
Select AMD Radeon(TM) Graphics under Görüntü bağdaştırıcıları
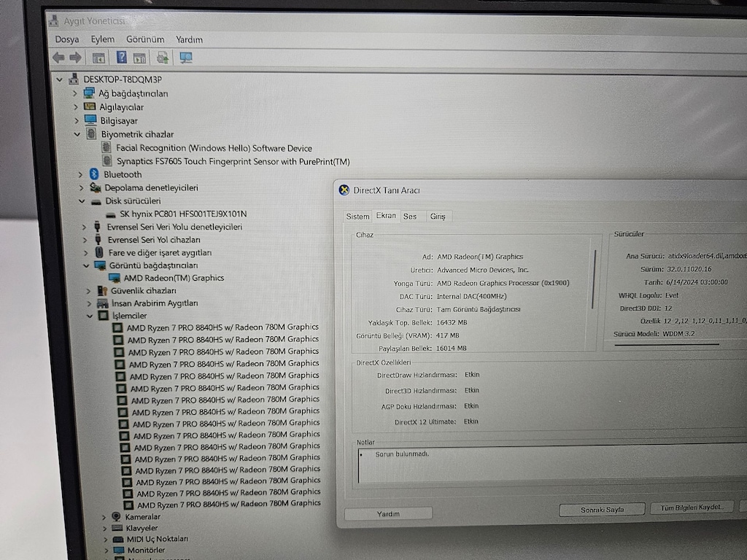pyautogui.click(x=174, y=278)
